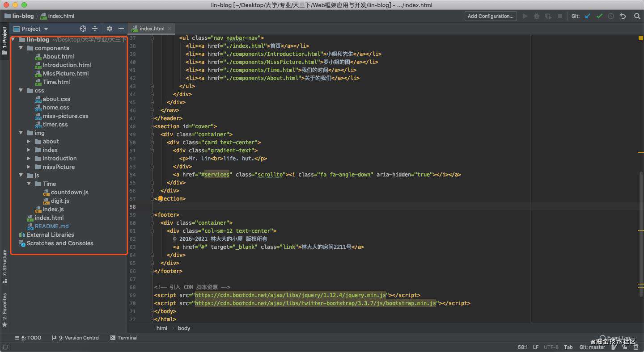Click the Stop square icon in toolbar

pyautogui.click(x=559, y=16)
